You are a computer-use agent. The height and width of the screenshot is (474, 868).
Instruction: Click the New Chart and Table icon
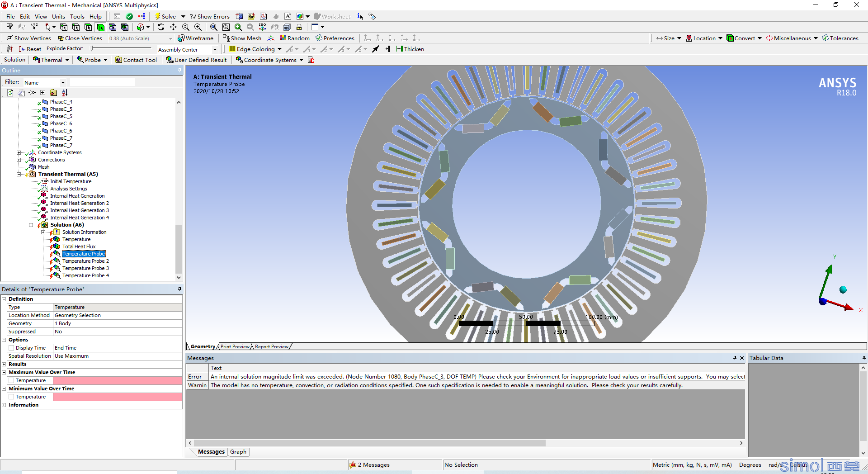click(264, 16)
